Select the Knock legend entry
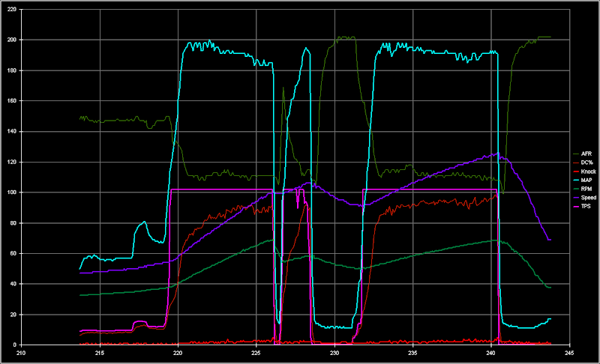This screenshot has width=600, height=364. click(x=585, y=172)
